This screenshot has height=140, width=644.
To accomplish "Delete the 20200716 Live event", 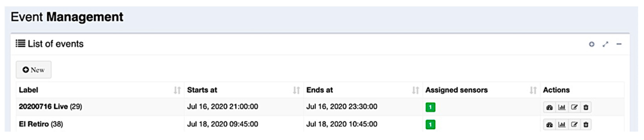I will coord(586,107).
